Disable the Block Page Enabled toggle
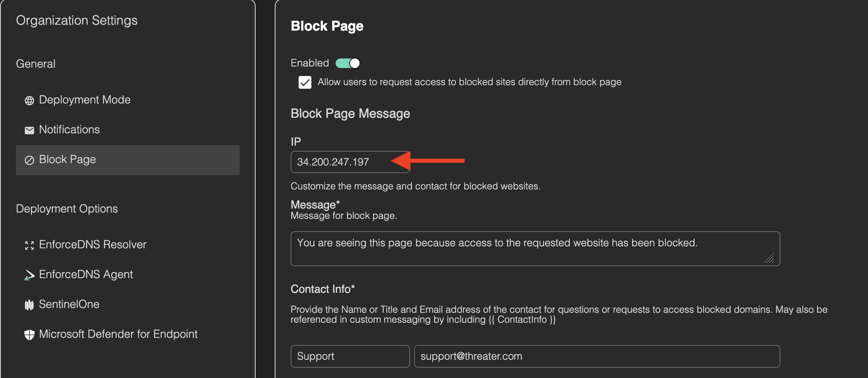 [x=348, y=63]
